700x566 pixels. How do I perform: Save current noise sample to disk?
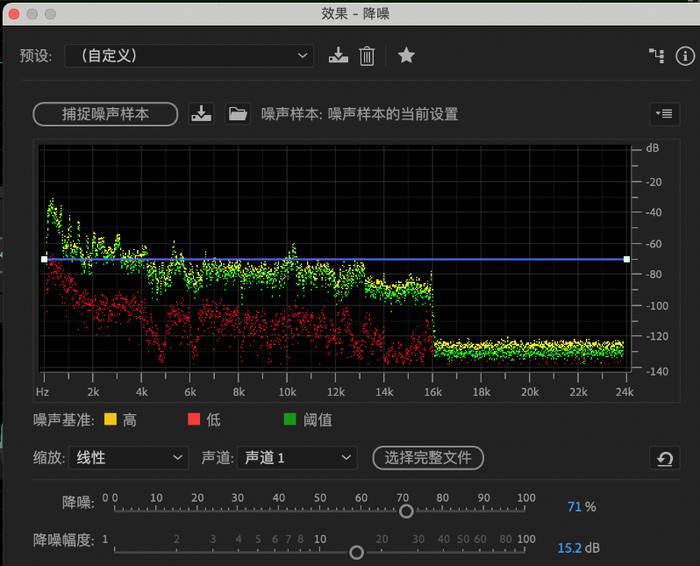[201, 114]
